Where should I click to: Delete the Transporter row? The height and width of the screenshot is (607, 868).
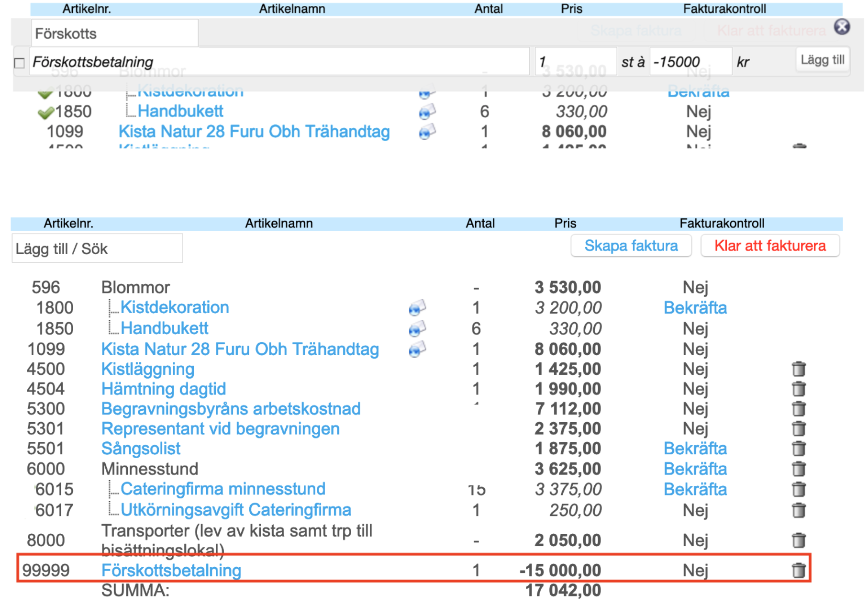(798, 540)
